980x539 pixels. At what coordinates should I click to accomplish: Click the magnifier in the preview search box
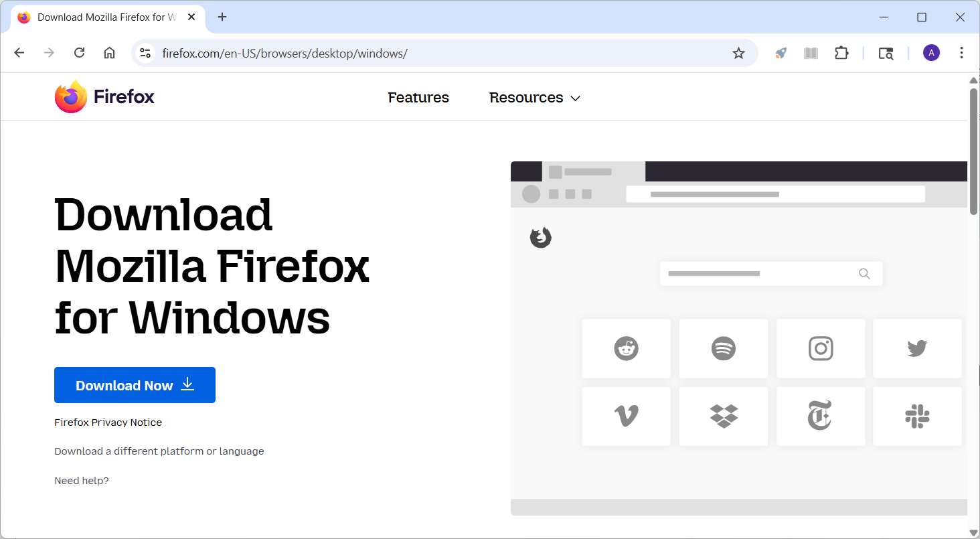(864, 273)
